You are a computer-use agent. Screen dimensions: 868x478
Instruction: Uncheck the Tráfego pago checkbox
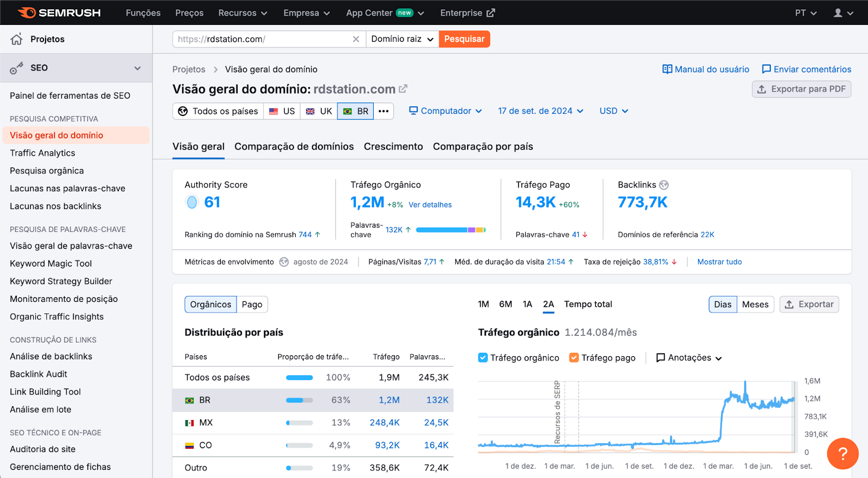click(x=574, y=358)
